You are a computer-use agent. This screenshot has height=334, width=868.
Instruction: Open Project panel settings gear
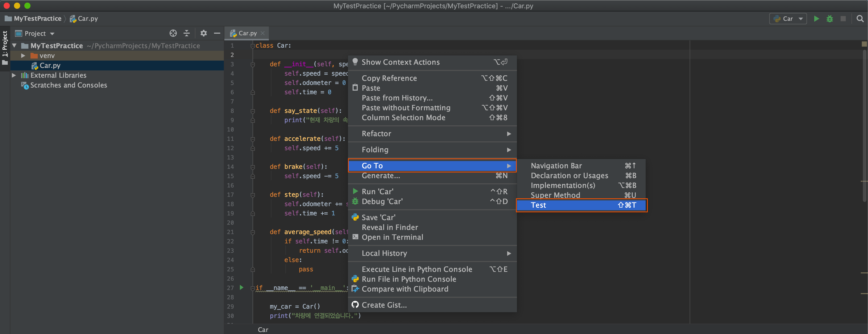pyautogui.click(x=203, y=33)
